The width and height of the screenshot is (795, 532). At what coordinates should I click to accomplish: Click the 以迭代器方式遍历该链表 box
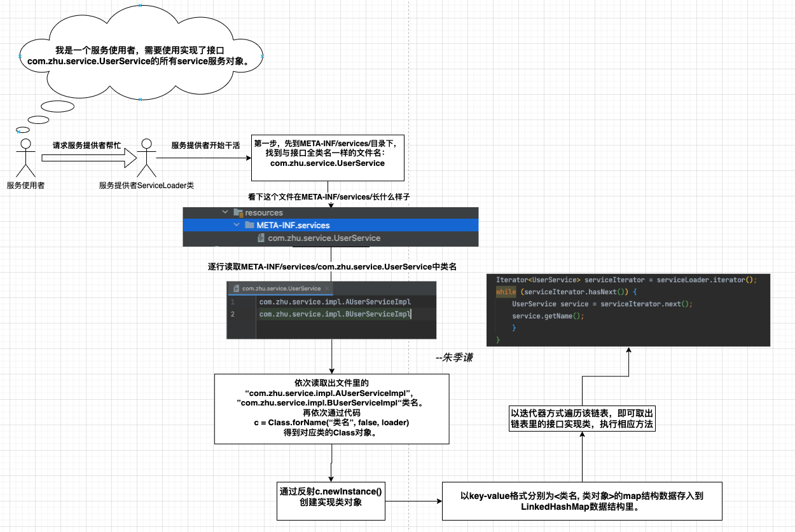pos(583,418)
